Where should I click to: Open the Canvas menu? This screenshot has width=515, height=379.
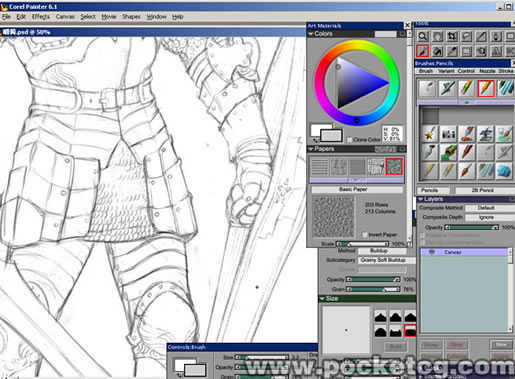65,17
